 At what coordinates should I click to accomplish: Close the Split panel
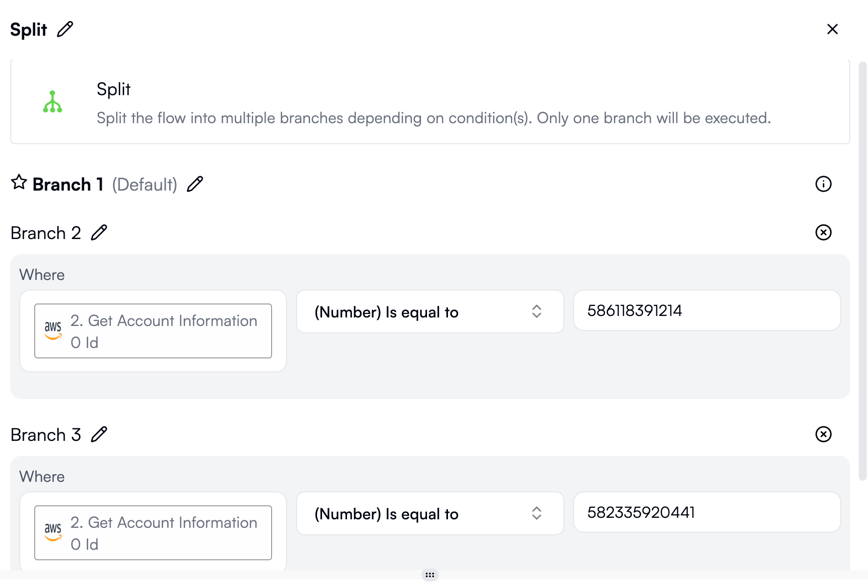point(832,29)
